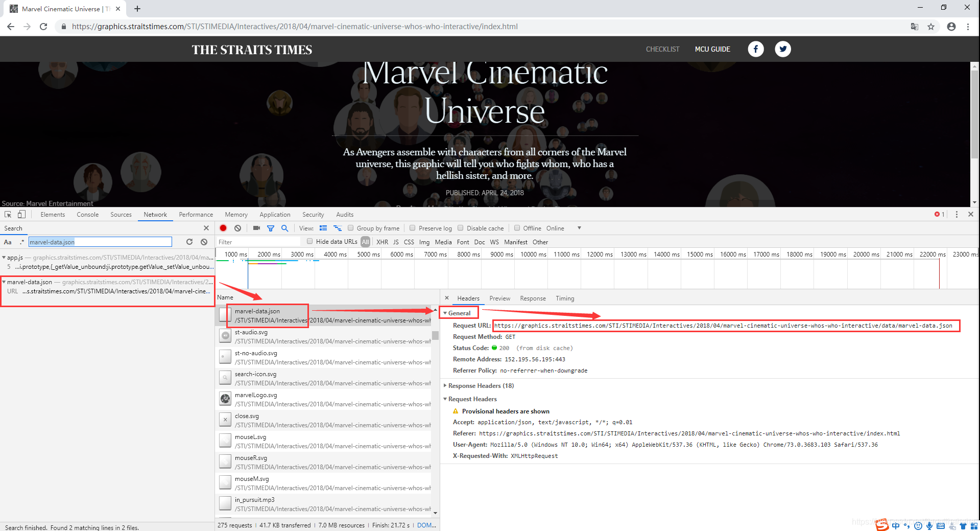The image size is (980, 531).
Task: Share on Twitter from the page header
Action: tap(783, 49)
